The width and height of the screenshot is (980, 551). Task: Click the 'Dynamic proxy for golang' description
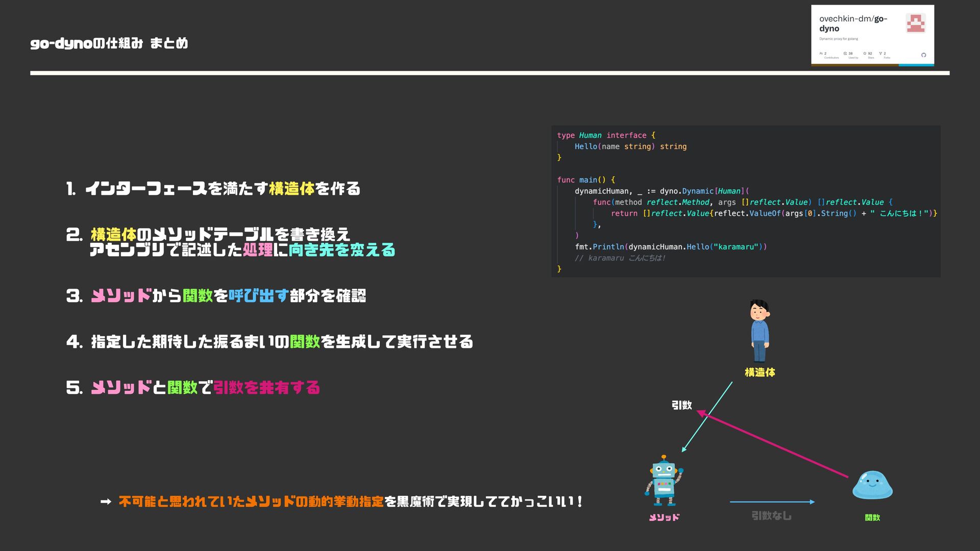[x=839, y=39]
